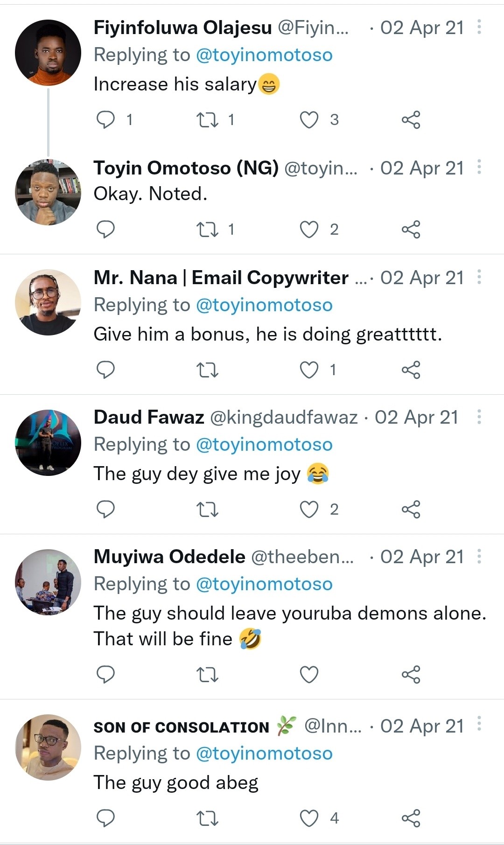The width and height of the screenshot is (504, 845).
Task: Like Muyiwa Odedele's tweet
Action: pos(309,674)
